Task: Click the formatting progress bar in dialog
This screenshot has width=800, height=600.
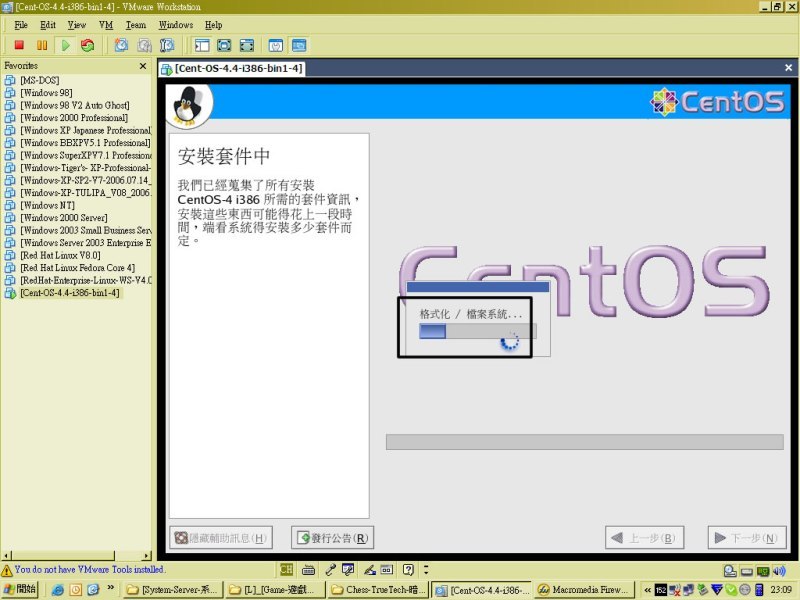Action: tap(477, 332)
